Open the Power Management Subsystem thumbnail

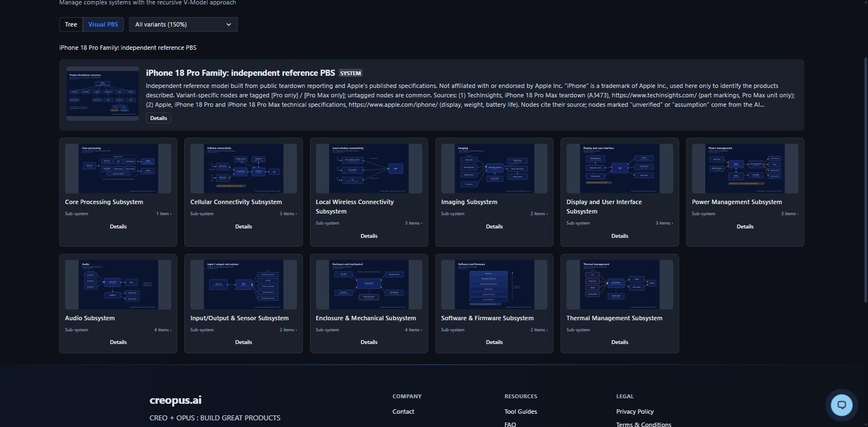745,169
